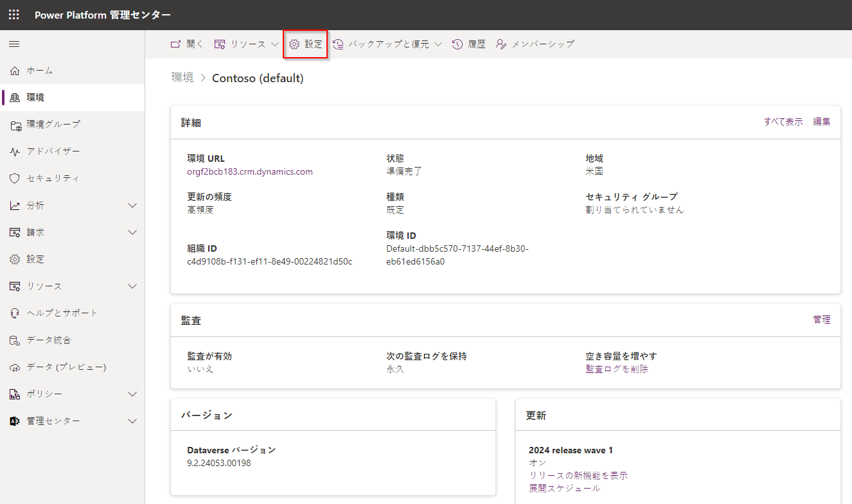
Task: Click the 環境グループ icon in the sidebar
Action: pos(15,125)
